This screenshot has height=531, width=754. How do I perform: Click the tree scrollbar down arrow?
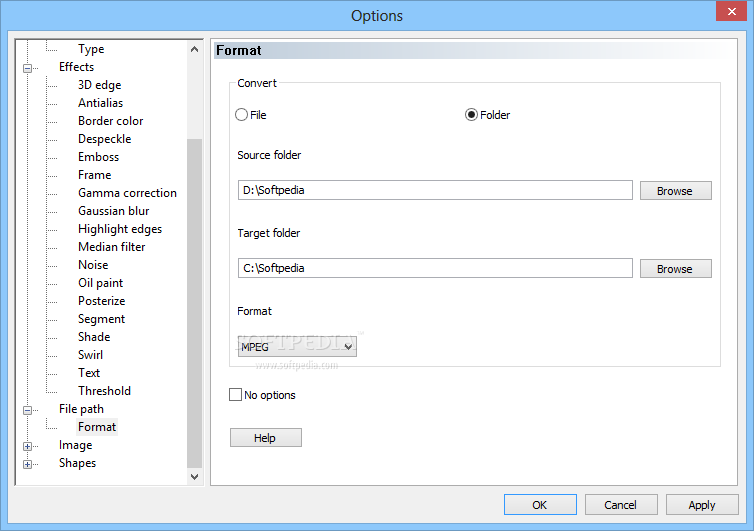click(194, 477)
